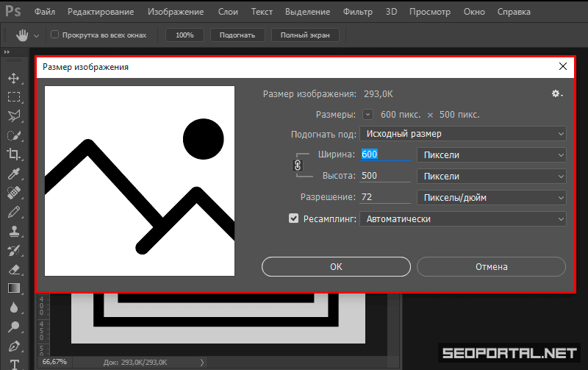
Task: Select the Move tool
Action: [13, 78]
